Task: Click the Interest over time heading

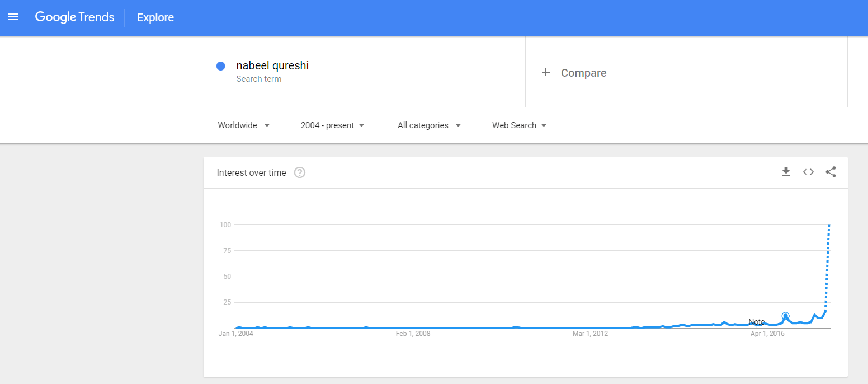Action: [x=251, y=172]
